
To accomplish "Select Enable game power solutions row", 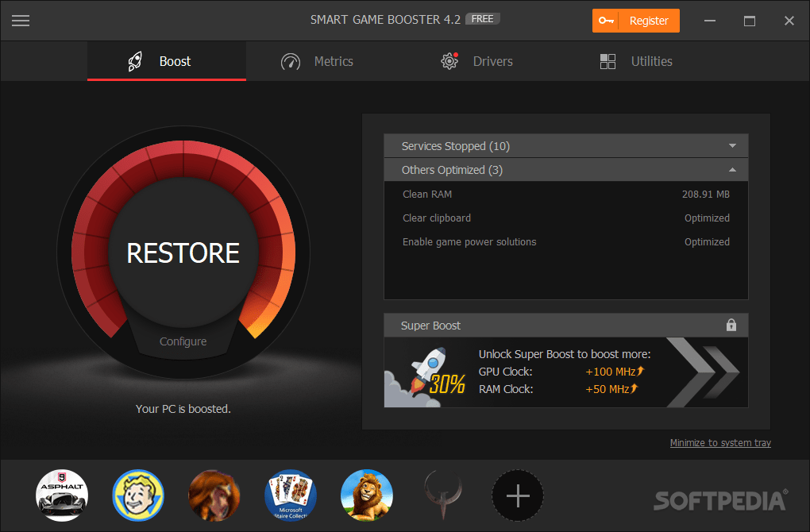I will point(566,241).
